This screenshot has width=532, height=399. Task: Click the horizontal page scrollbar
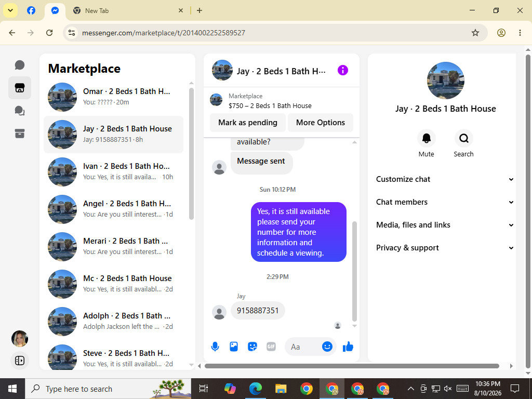(352, 366)
